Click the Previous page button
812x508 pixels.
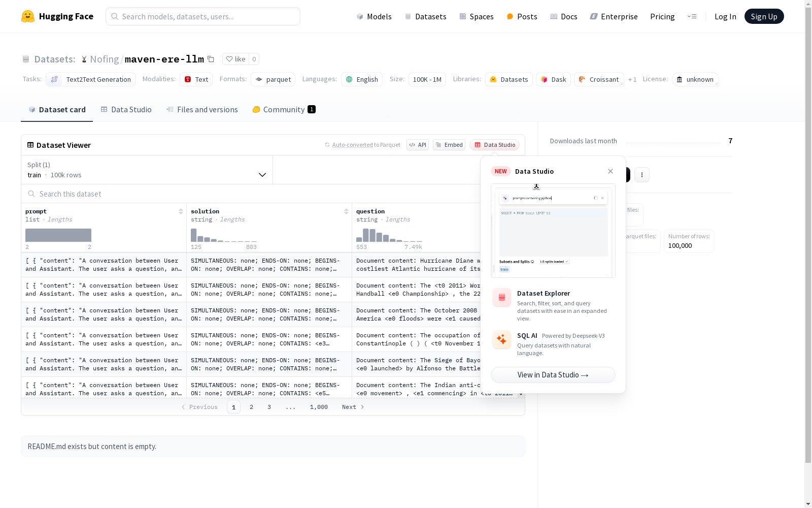point(199,407)
